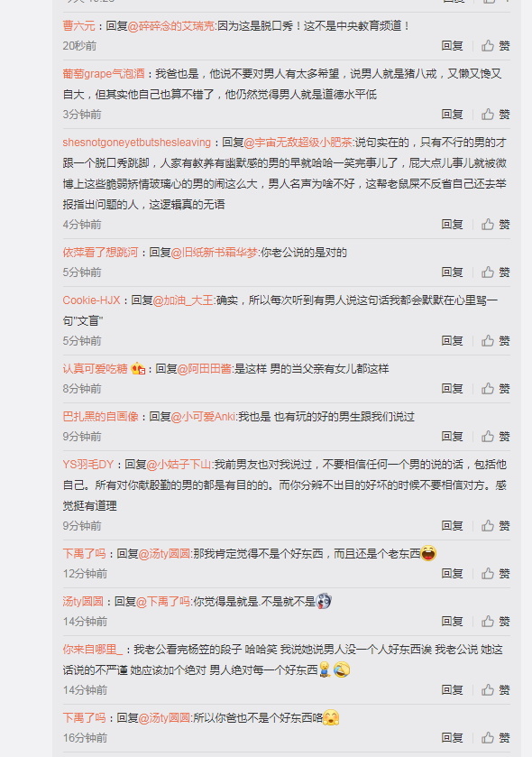532x757 pixels.
Task: Reply to 葡萄grape气泡酒's comment
Action: point(452,115)
